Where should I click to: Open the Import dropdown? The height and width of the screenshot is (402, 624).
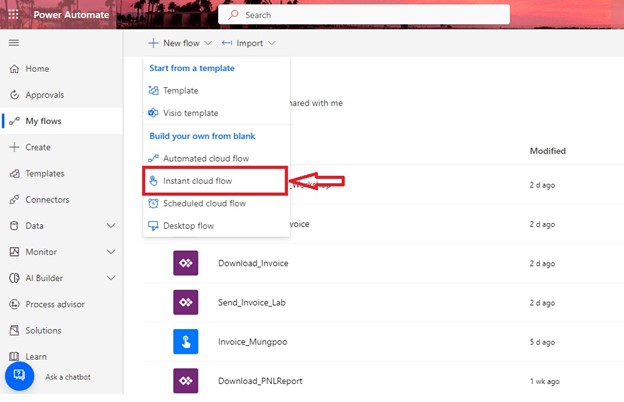248,43
